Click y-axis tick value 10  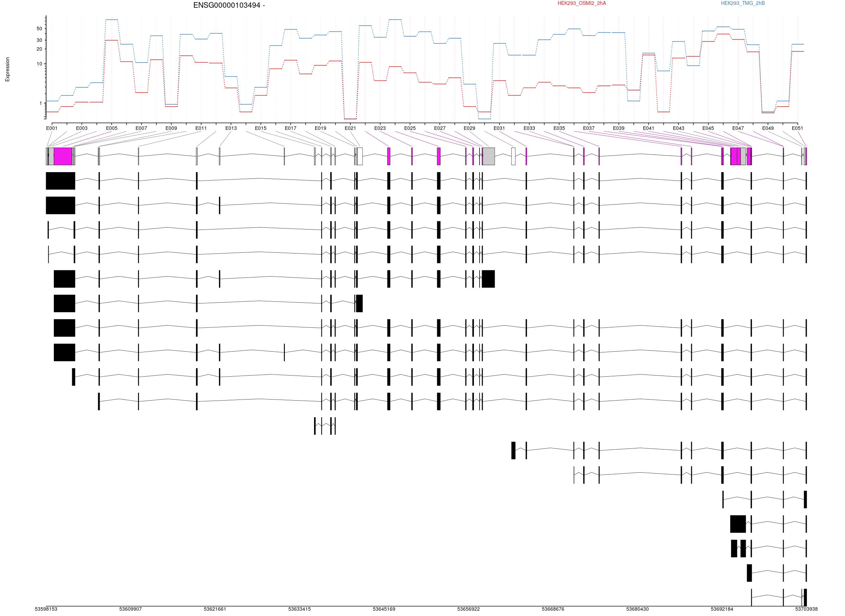39,64
